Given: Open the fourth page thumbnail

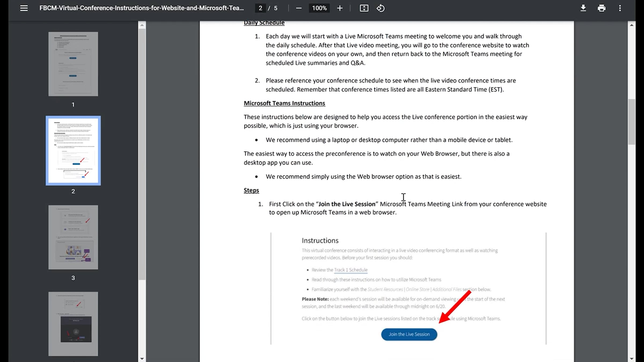Looking at the screenshot, I should pos(73,324).
